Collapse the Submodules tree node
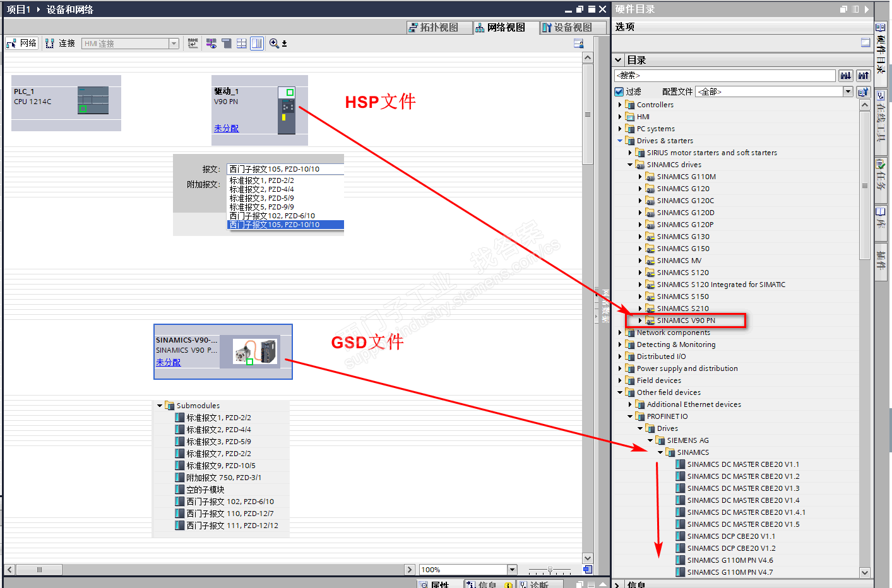This screenshot has width=892, height=588. click(160, 406)
